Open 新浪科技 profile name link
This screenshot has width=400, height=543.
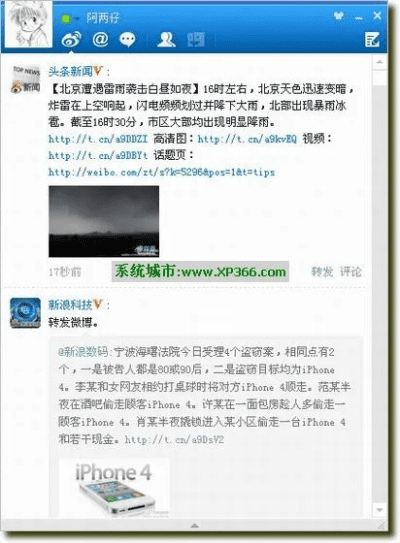71,305
